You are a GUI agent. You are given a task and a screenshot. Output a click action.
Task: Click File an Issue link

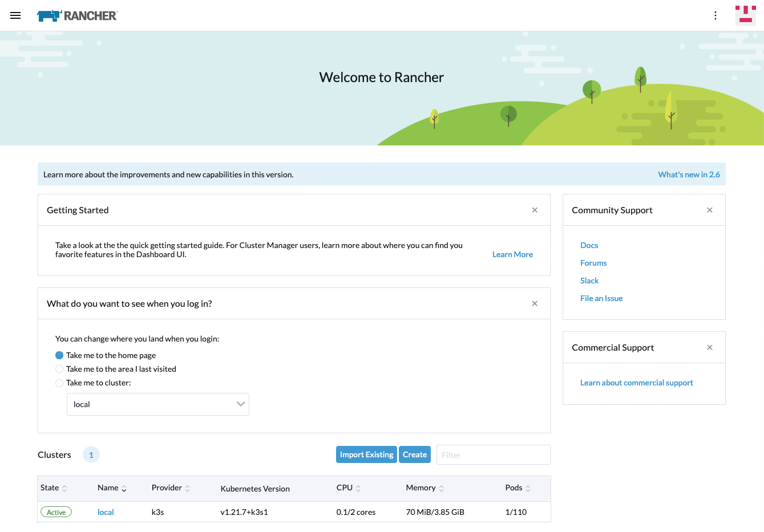pyautogui.click(x=601, y=298)
